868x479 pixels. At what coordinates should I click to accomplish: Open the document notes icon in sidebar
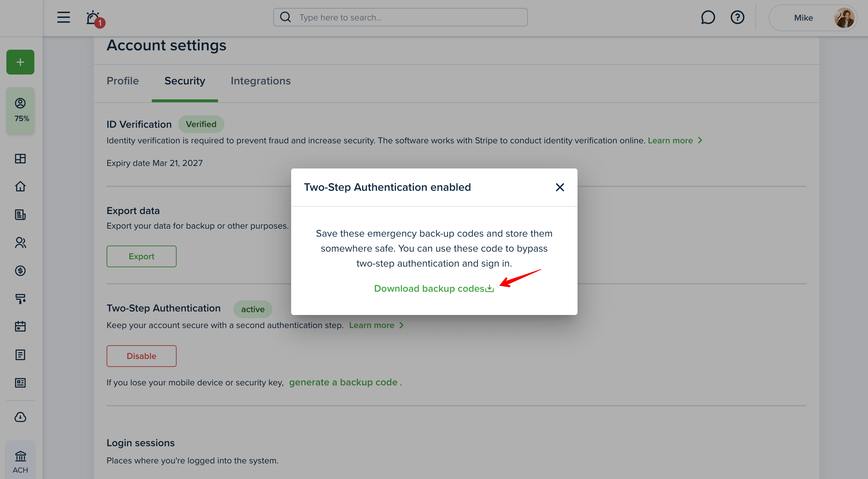tap(20, 354)
